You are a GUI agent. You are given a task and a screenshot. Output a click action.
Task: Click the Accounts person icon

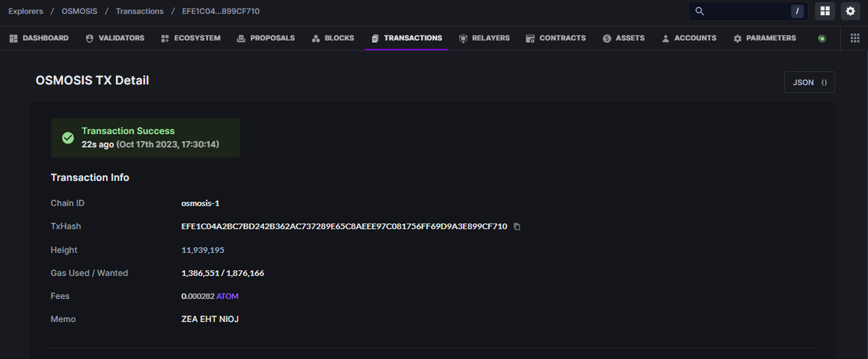665,38
